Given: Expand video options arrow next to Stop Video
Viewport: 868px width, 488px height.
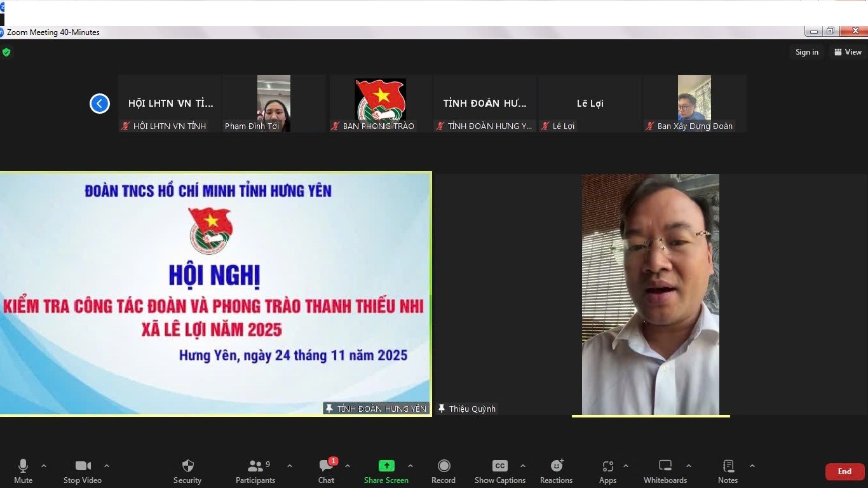Looking at the screenshot, I should [107, 466].
